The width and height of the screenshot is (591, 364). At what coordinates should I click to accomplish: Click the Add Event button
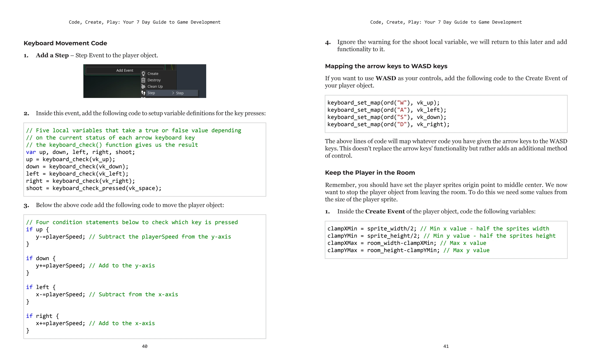point(125,70)
